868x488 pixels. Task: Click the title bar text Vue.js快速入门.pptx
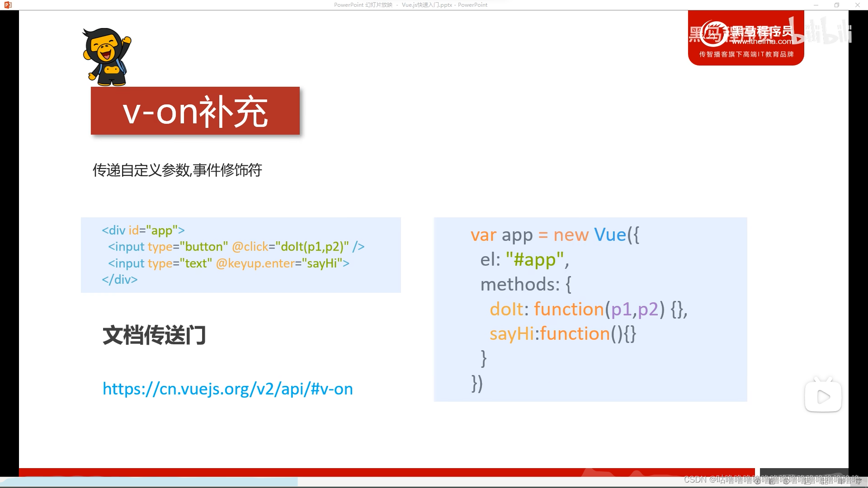pyautogui.click(x=427, y=5)
